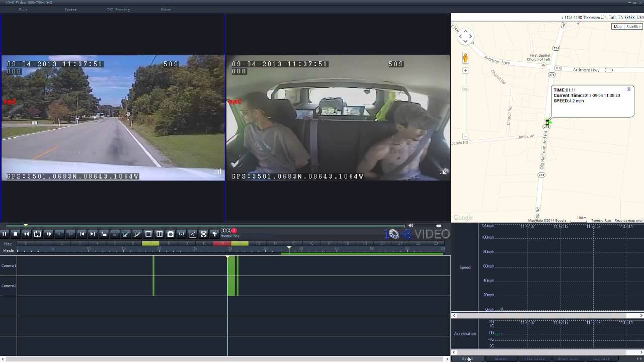The image size is (644, 362).
Task: Click the minute ruler playhead marker
Action: (289, 248)
